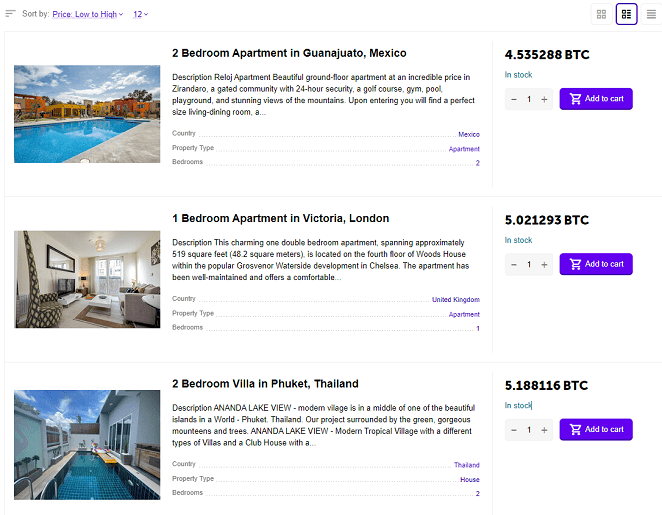Click the Phuket villa pool thumbnail
This screenshot has height=515, width=662.
point(87,445)
